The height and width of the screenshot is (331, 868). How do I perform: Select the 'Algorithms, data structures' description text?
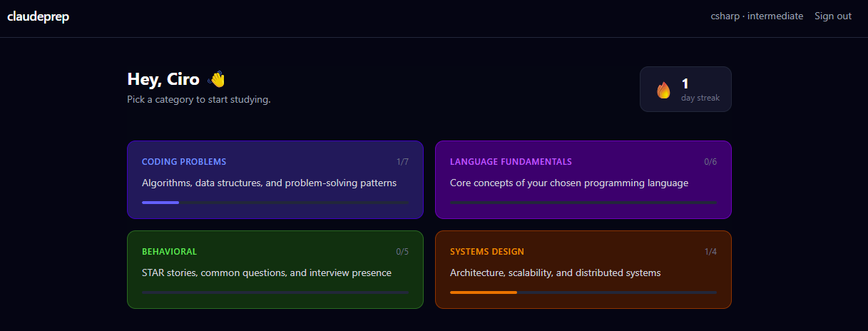coord(269,183)
